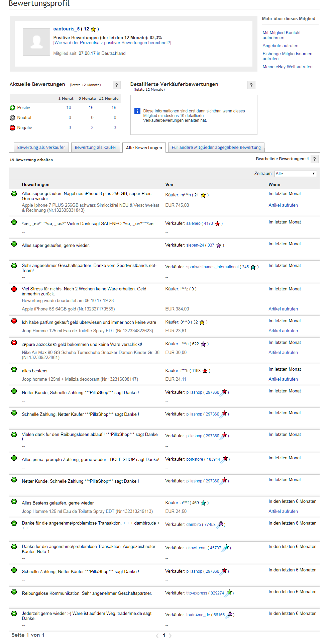Image resolution: width=332 pixels, height=644 pixels.
Task: Go to next page arrow at bottom
Action: click(170, 636)
